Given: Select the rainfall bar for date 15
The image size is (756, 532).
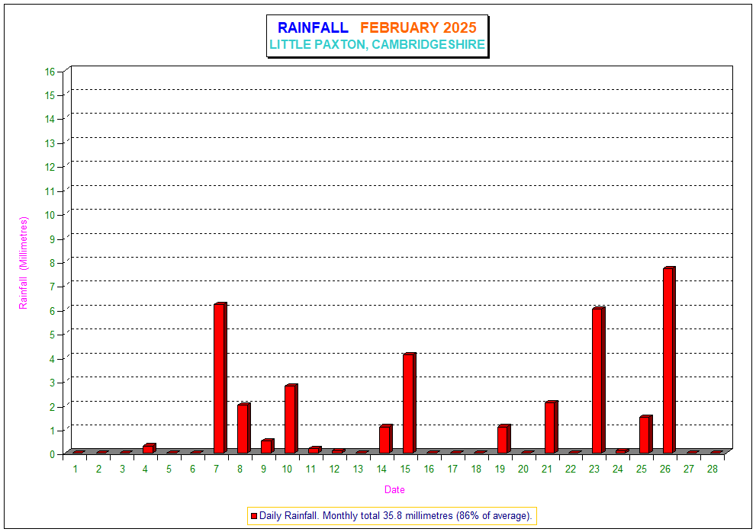Looking at the screenshot, I should coord(410,403).
